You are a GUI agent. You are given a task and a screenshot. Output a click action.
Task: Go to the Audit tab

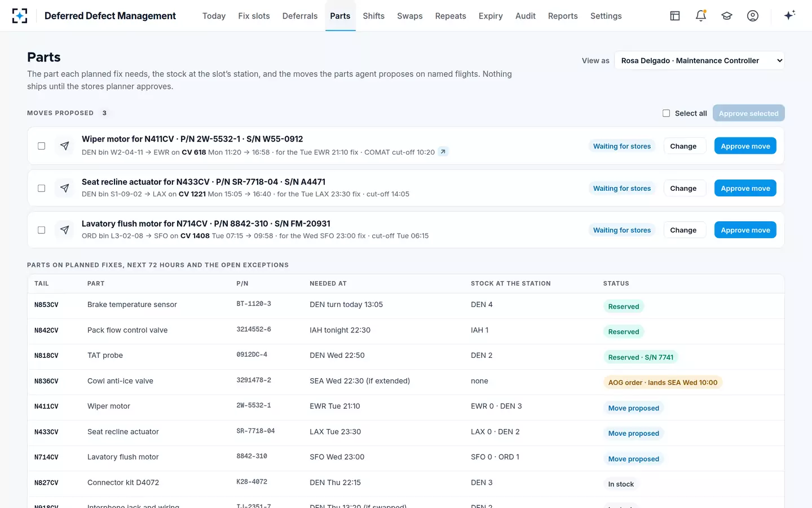[x=526, y=16]
